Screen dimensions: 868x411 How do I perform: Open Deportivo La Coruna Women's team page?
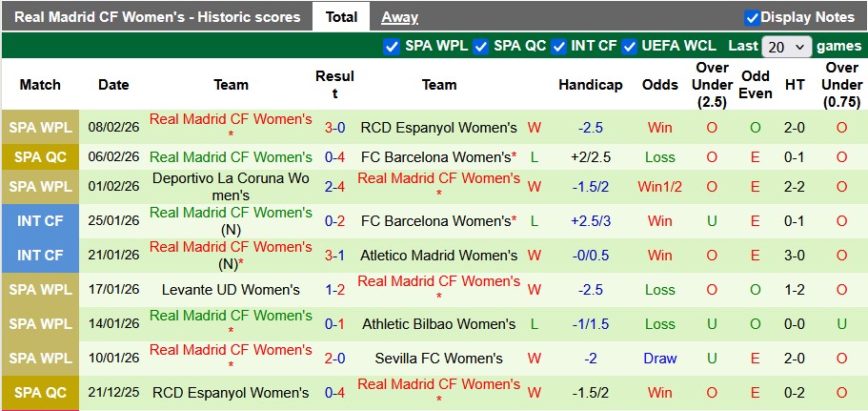[x=231, y=186]
